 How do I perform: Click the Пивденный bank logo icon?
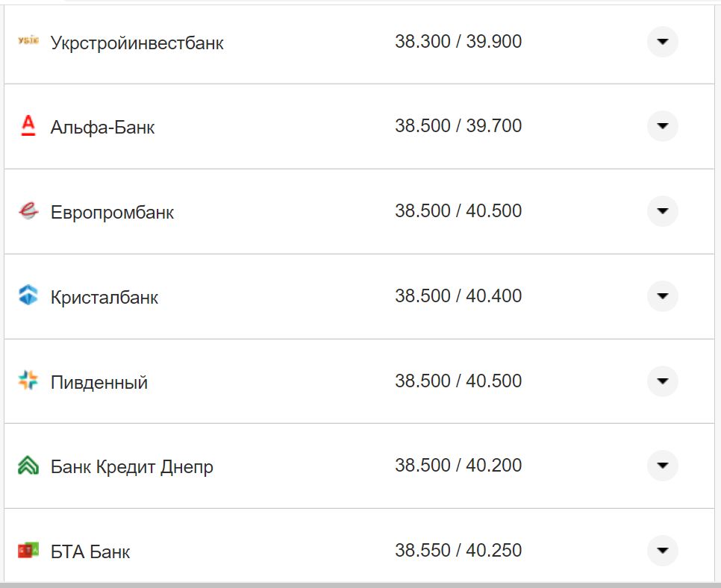[28, 381]
